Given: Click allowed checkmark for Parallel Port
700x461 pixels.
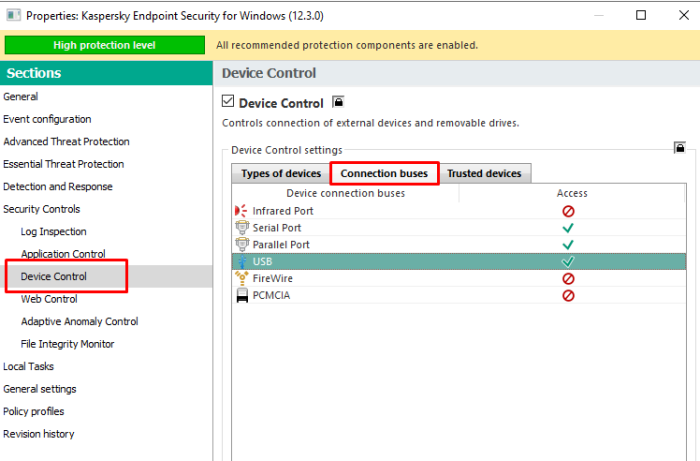Looking at the screenshot, I should [x=568, y=245].
